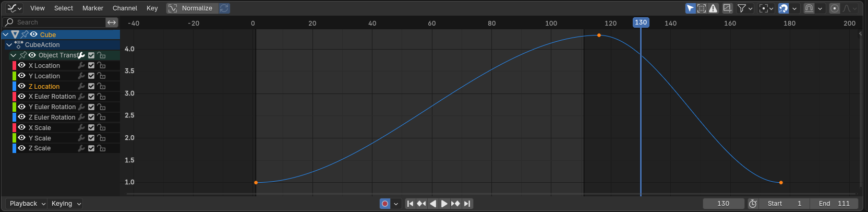This screenshot has height=212, width=868.
Task: Lock the Object Transforms group
Action: click(x=102, y=55)
